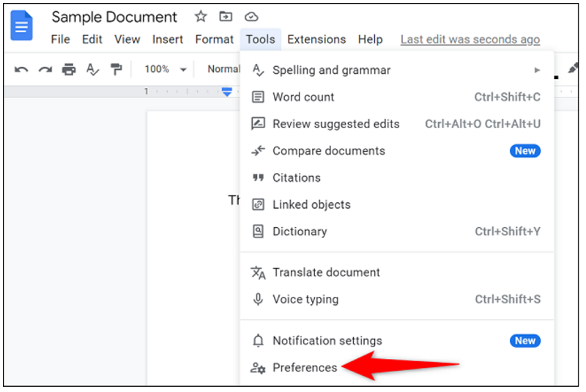Open the View menu
The width and height of the screenshot is (586, 392).
coord(127,40)
